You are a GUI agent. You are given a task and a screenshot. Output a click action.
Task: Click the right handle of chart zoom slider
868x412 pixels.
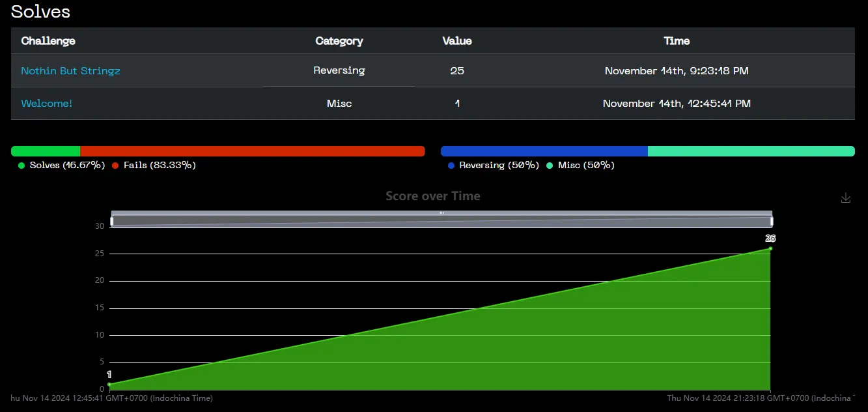click(x=772, y=221)
